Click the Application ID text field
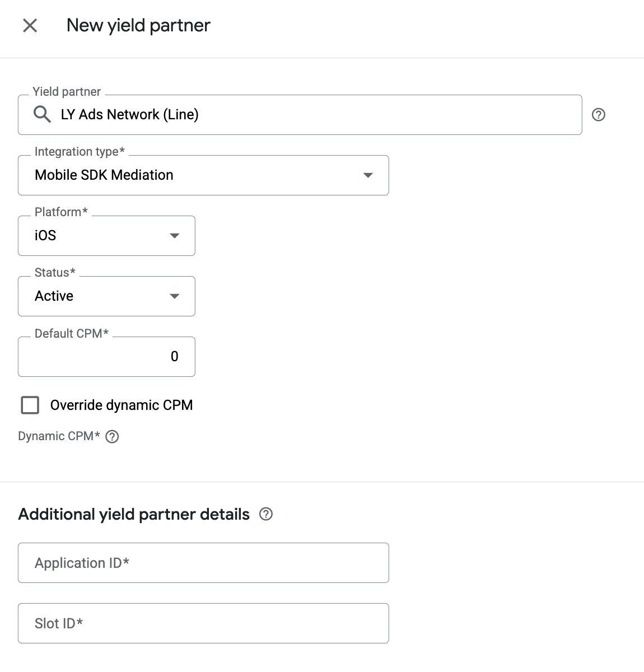The image size is (644, 672). [203, 563]
